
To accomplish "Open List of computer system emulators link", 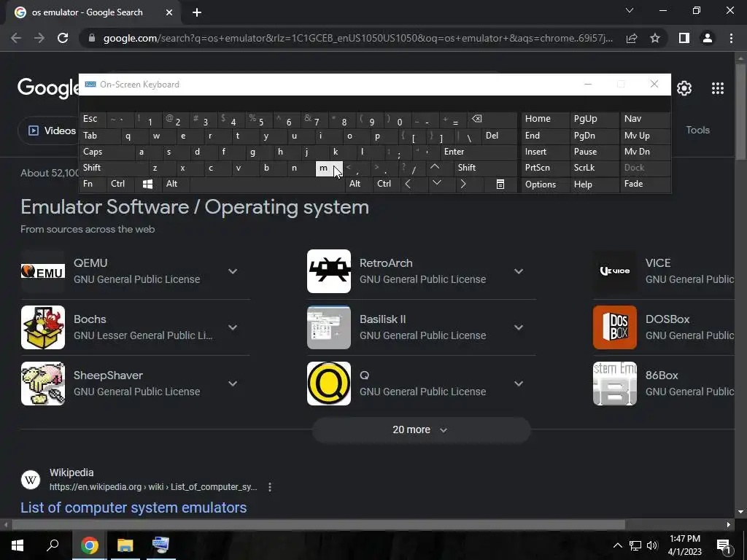I will pos(133,507).
